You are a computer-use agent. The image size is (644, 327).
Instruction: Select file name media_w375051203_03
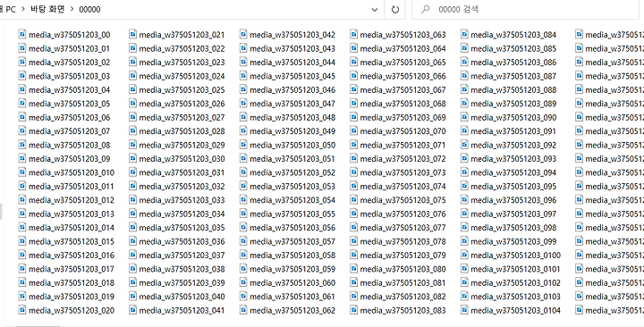pos(70,76)
